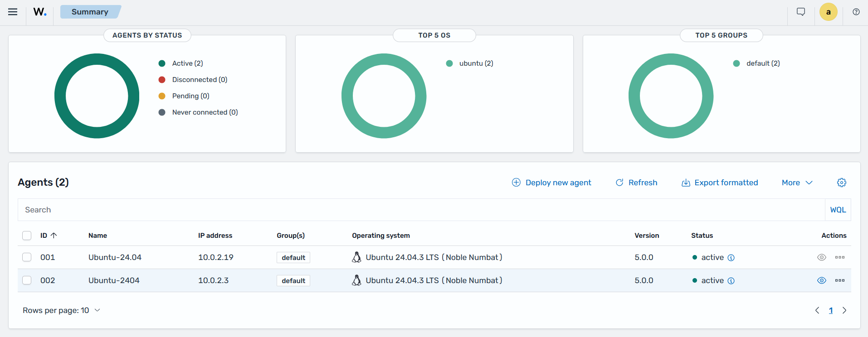This screenshot has width=868, height=337.
Task: Open the Rows per page dropdown
Action: [x=61, y=310]
